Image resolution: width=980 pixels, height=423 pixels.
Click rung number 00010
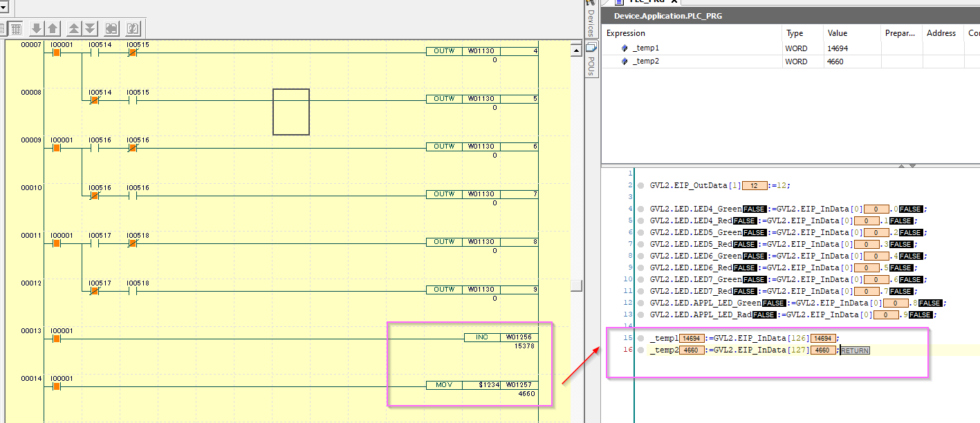[x=31, y=188]
